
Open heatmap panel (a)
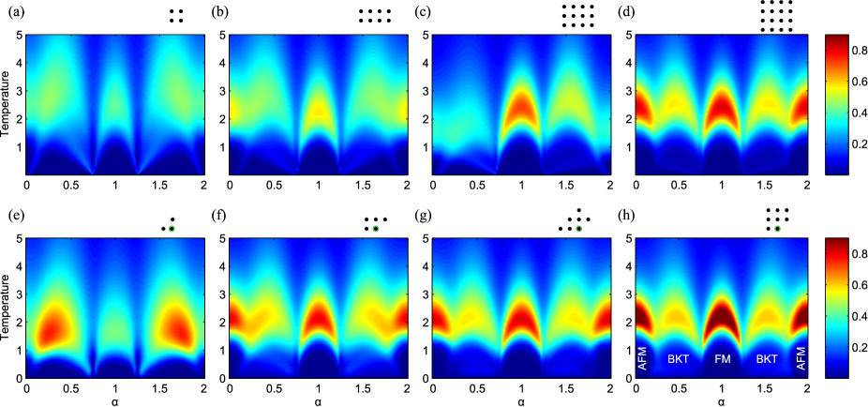pos(115,105)
